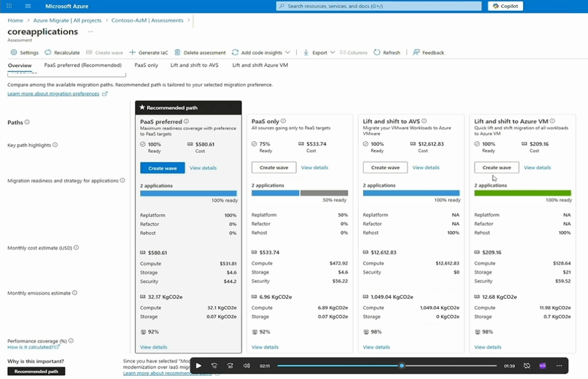Image resolution: width=588 pixels, height=379 pixels.
Task: Mute the video volume
Action: tap(247, 366)
